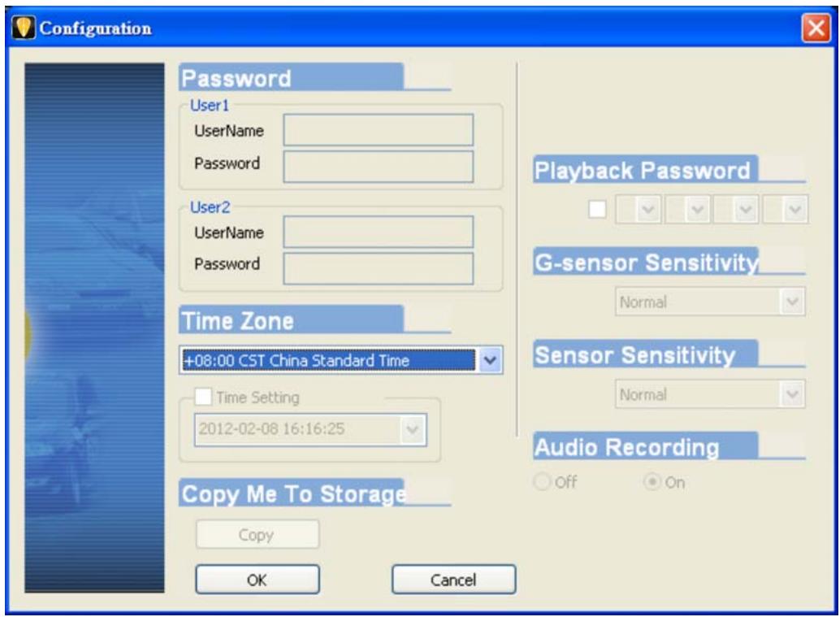Image resolution: width=840 pixels, height=617 pixels.
Task: Select Audio Recording On radio button
Action: [x=652, y=482]
